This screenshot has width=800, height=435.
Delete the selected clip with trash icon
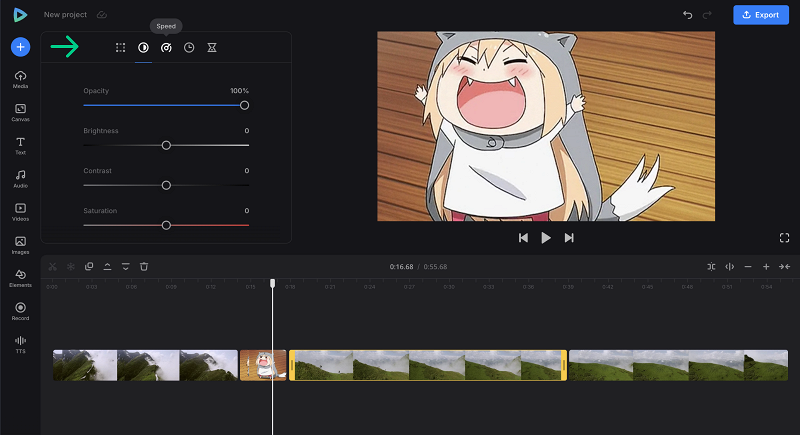(144, 266)
